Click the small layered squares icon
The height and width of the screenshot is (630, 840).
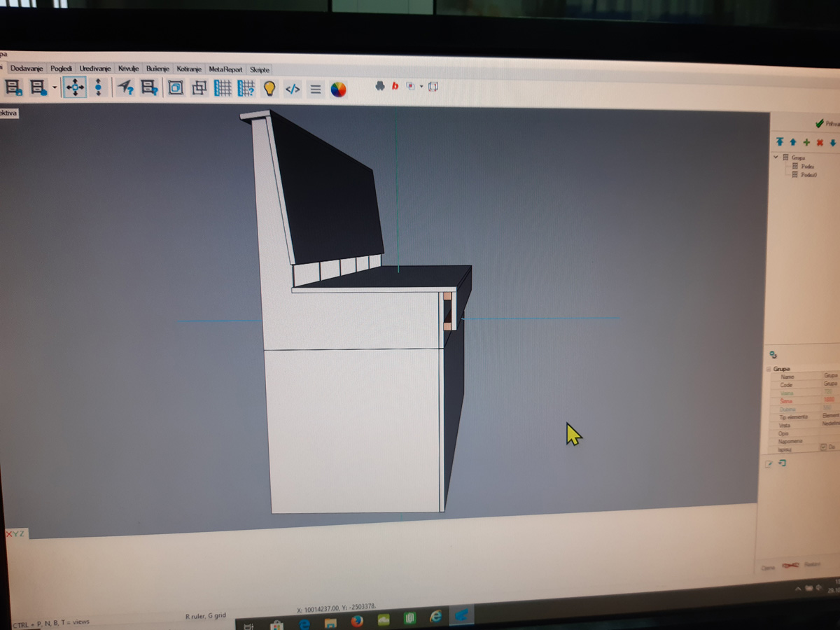click(410, 86)
